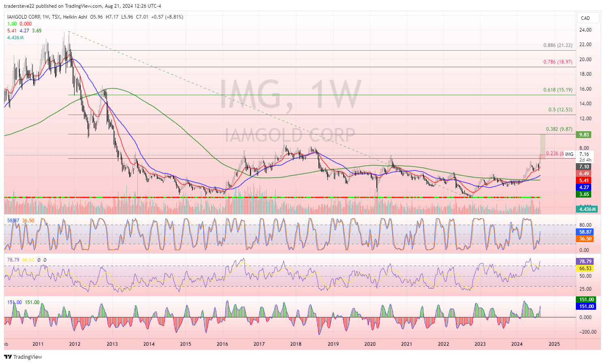605x364 pixels.
Task: Select the 0.786 (18.97) Fibonacci label
Action: (558, 62)
